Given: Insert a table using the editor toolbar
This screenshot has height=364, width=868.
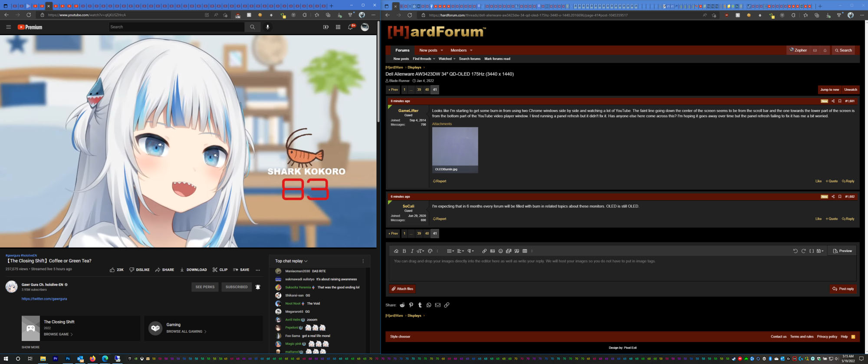Looking at the screenshot, I should tap(525, 251).
